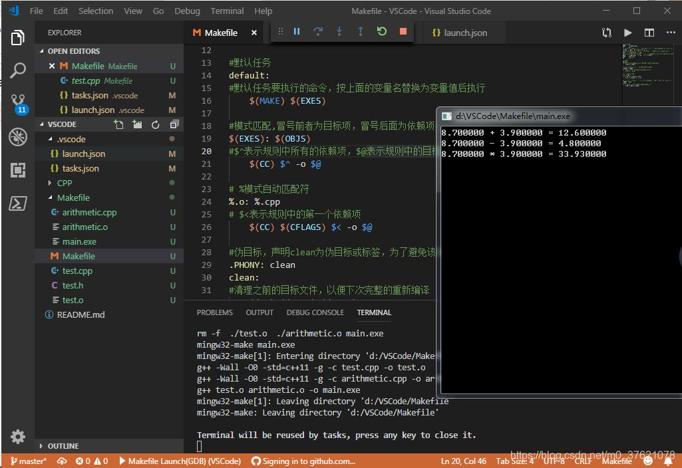Open the File menu
The image size is (682, 468).
tap(36, 11)
